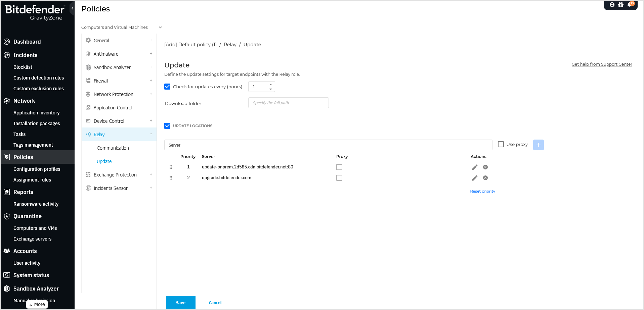Click the Incidents sidebar icon
The height and width of the screenshot is (310, 644).
pos(7,55)
